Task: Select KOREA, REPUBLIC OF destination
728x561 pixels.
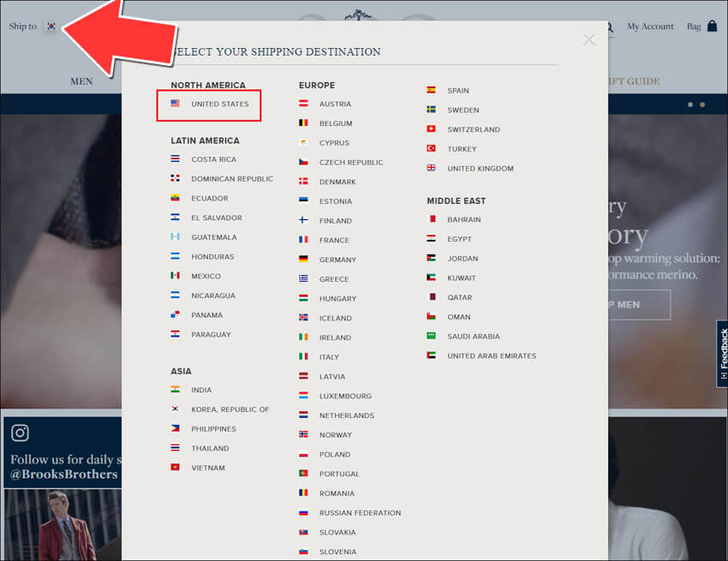Action: [230, 409]
